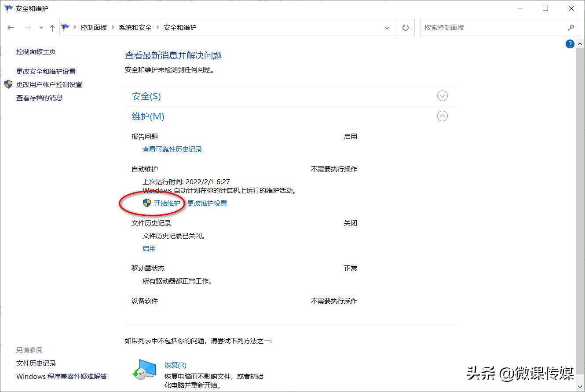Image resolution: width=585 pixels, height=392 pixels.
Task: View reliability history via 查看可靠性历史记录
Action: (172, 149)
